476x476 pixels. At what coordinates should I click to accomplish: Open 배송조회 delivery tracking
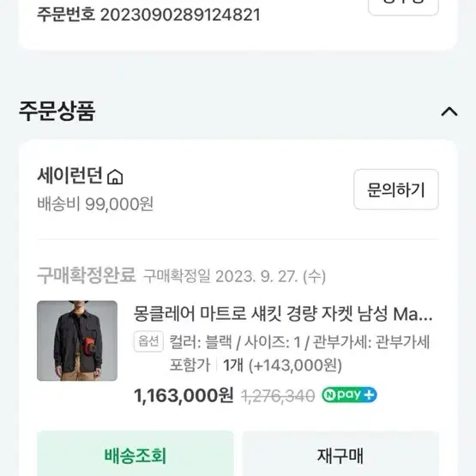(x=136, y=455)
